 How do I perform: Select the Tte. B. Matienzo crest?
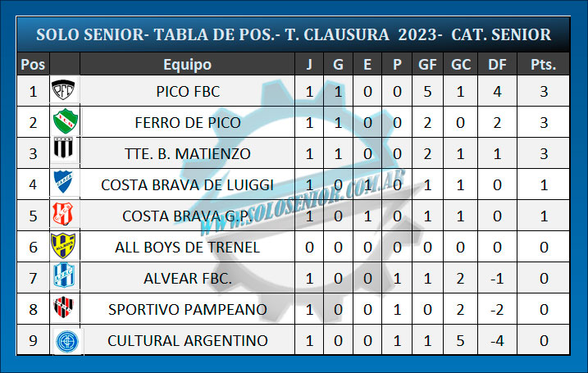pos(64,153)
